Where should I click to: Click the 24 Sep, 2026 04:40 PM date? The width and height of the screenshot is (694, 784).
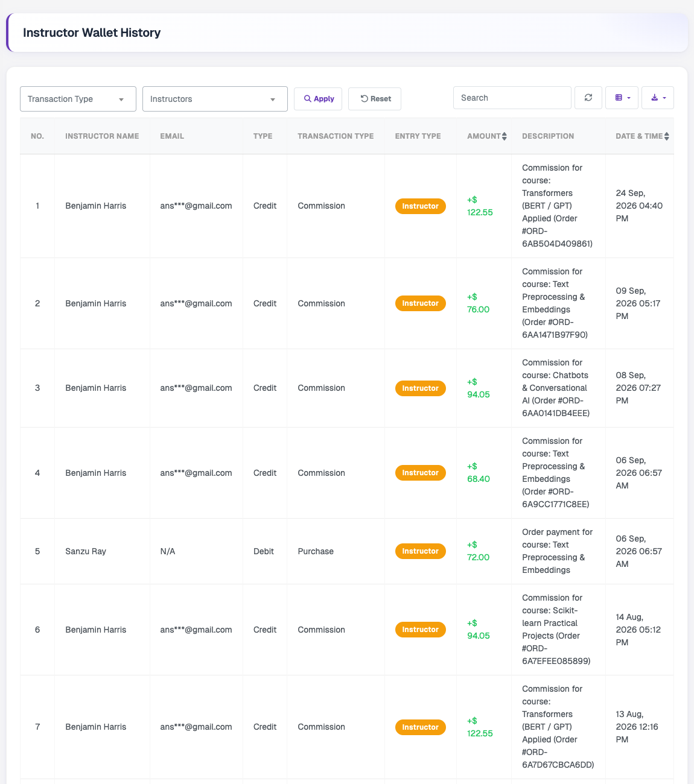639,206
